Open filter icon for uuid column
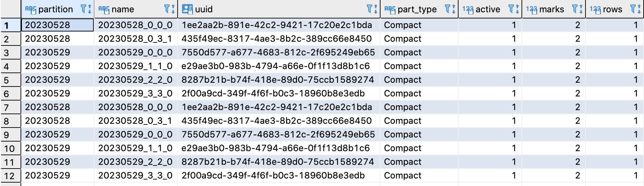This screenshot has width=644, height=186. tap(369, 9)
